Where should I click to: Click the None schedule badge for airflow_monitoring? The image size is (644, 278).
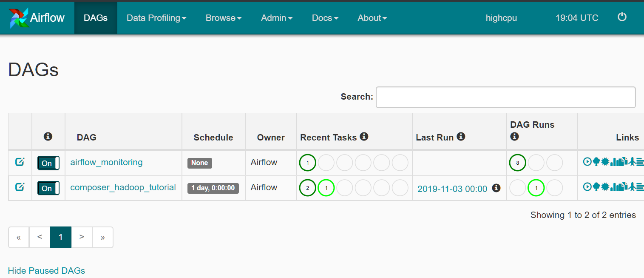pyautogui.click(x=199, y=163)
